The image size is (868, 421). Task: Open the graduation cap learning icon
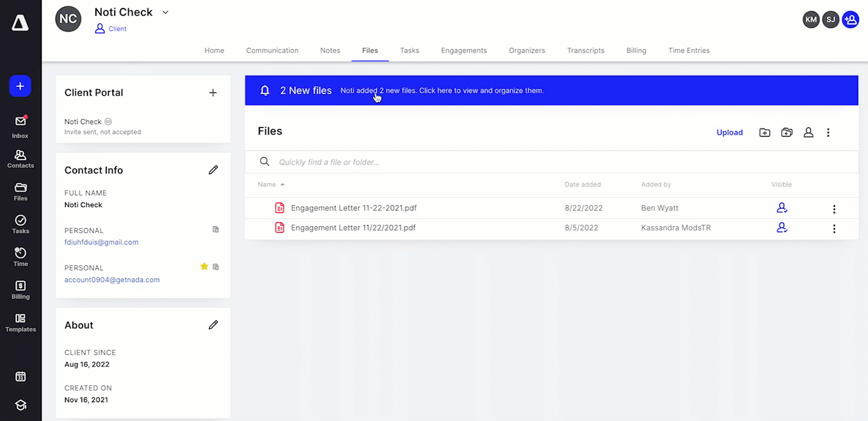(x=20, y=405)
